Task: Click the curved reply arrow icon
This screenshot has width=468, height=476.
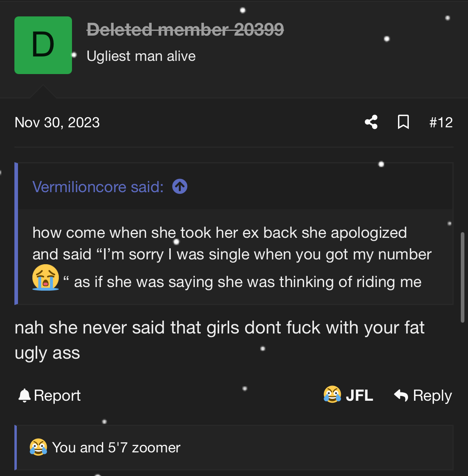Action: pos(401,396)
